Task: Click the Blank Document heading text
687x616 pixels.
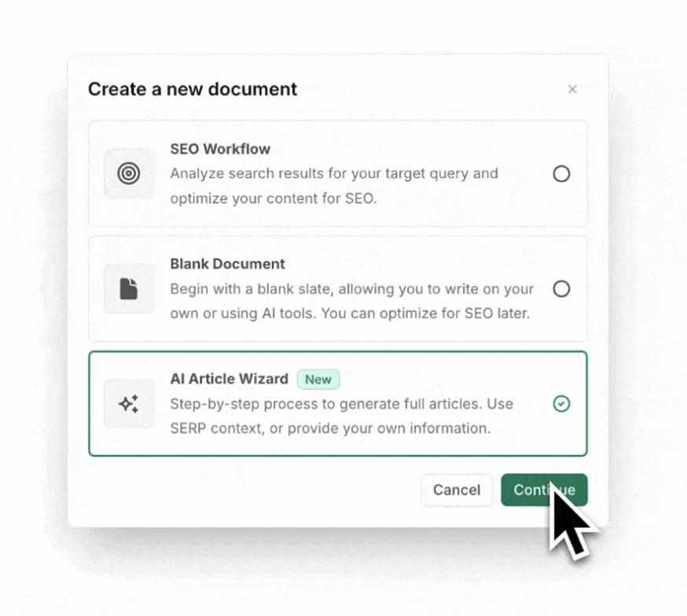Action: (227, 264)
